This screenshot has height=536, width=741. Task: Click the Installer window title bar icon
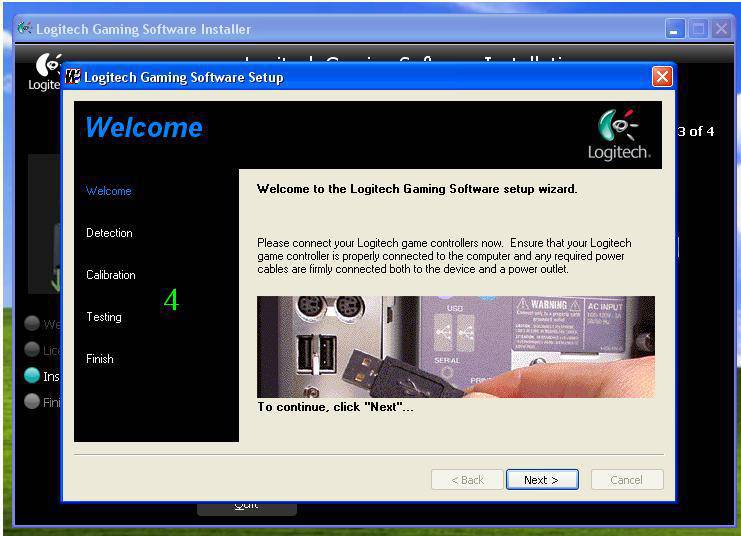pos(25,28)
